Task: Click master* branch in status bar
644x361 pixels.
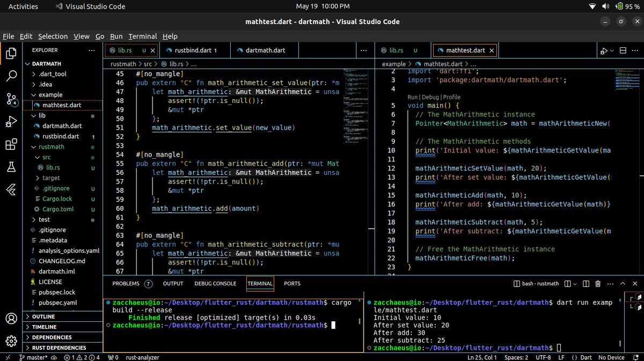Action: (33, 357)
